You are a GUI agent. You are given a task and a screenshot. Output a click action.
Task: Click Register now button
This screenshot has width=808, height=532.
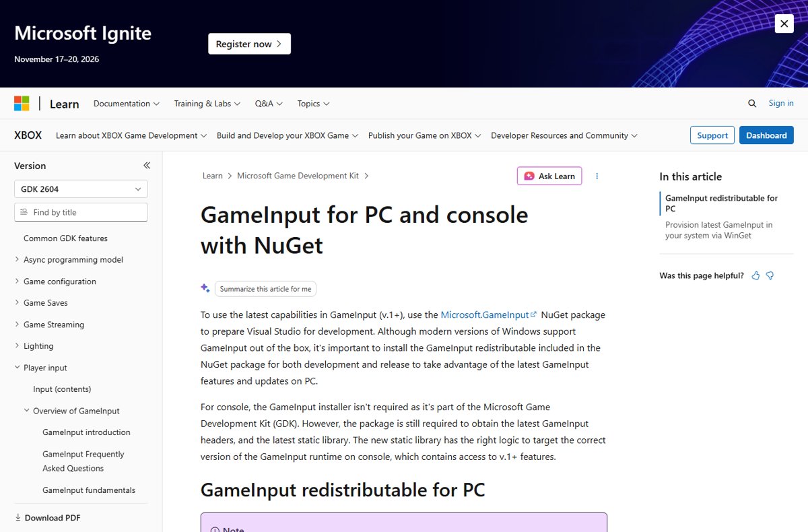click(x=249, y=44)
